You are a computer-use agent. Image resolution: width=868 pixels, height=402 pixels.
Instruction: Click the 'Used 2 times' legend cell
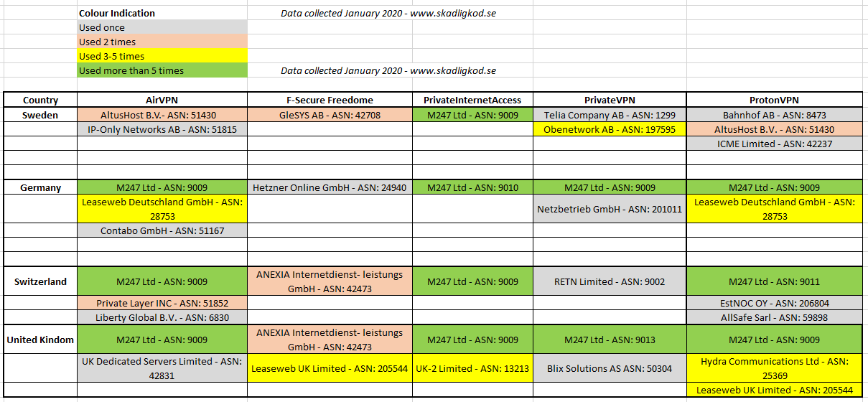[162, 42]
